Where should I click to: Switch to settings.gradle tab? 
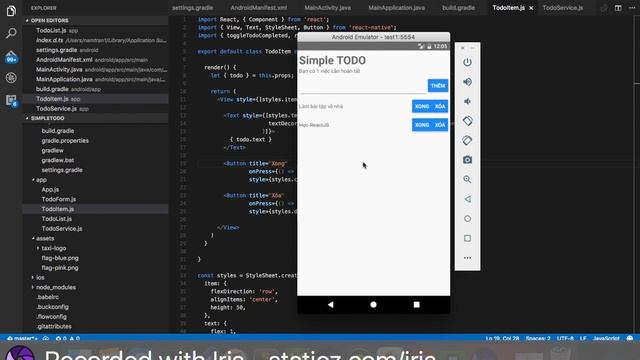[x=193, y=8]
